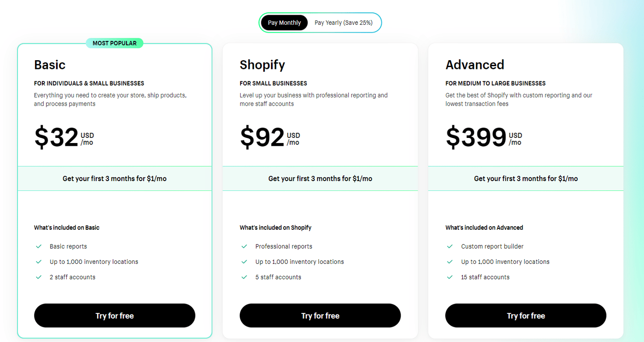Click the checkmark beside Advanced's inventory locations feature
644x342 pixels.
tap(450, 261)
